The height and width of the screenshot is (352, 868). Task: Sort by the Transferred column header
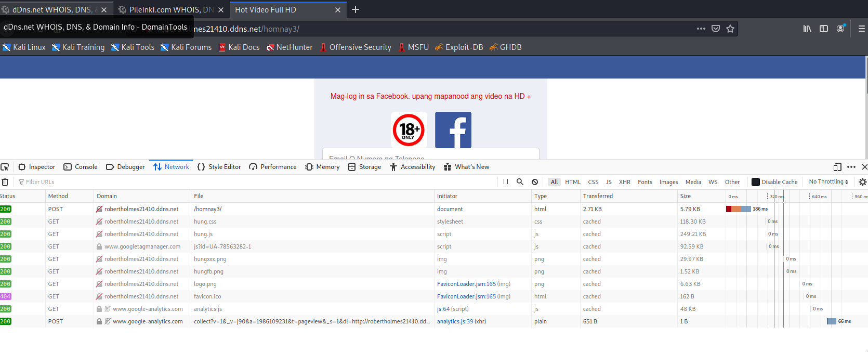[x=628, y=196]
